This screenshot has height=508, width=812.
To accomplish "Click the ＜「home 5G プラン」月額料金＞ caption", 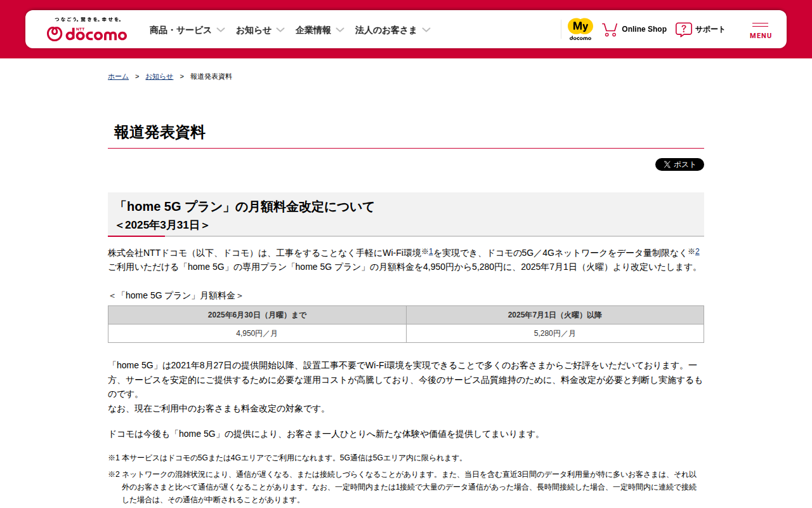I will tap(176, 295).
